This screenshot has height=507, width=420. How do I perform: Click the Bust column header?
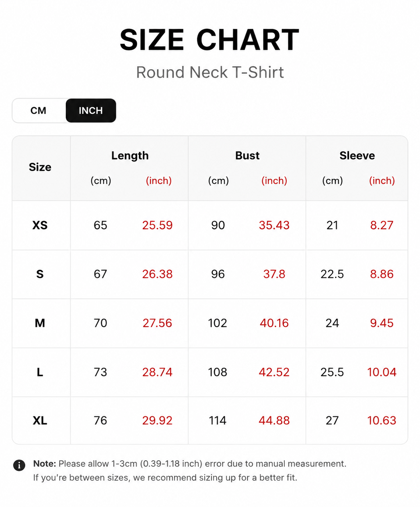click(247, 156)
